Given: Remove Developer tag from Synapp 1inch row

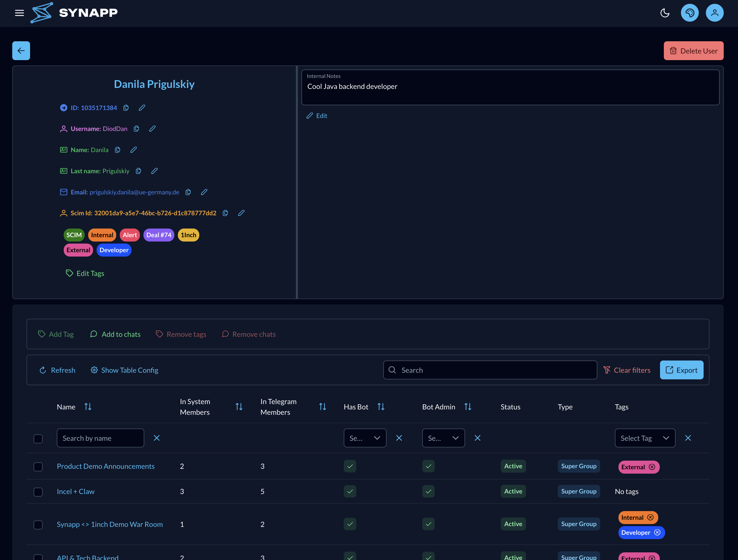Looking at the screenshot, I should tap(657, 532).
